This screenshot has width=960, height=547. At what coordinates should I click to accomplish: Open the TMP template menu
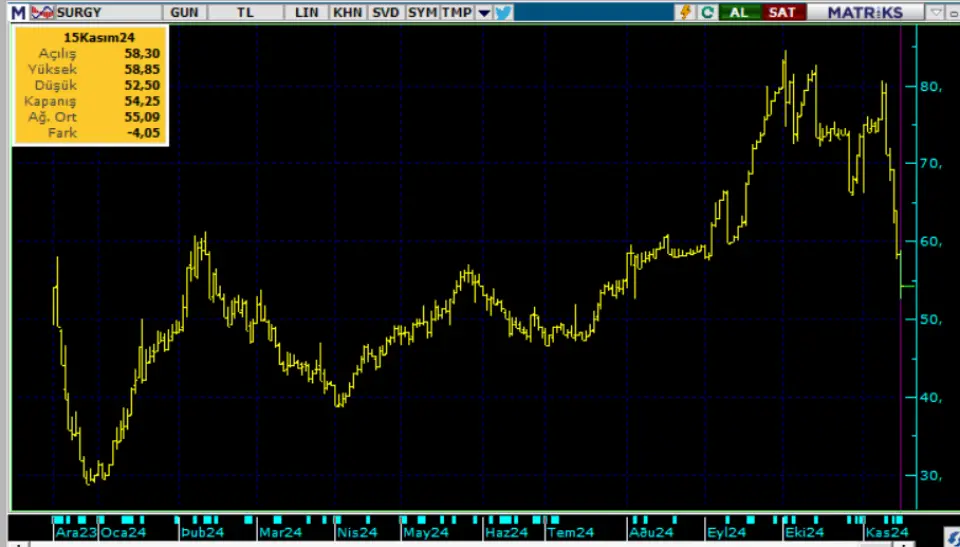pos(457,12)
